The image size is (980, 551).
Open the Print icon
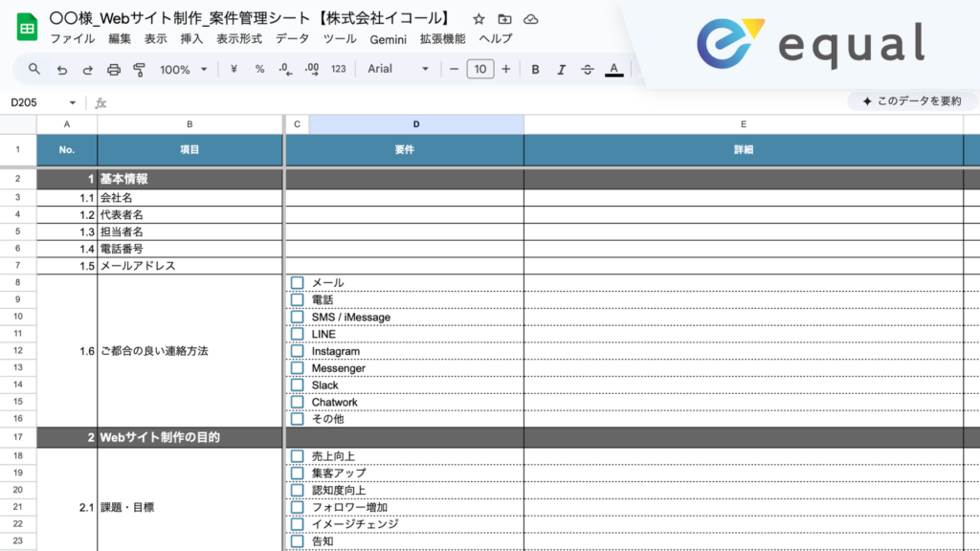[x=112, y=69]
